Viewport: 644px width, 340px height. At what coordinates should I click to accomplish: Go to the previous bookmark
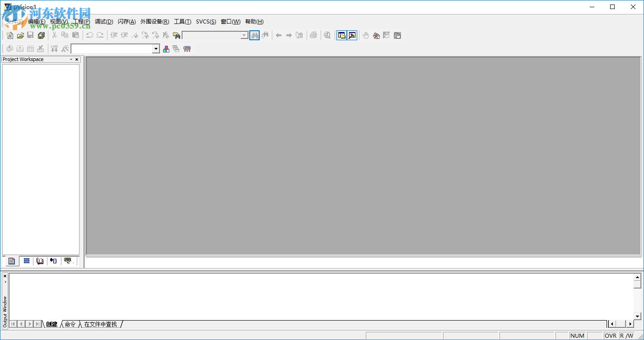pos(155,35)
